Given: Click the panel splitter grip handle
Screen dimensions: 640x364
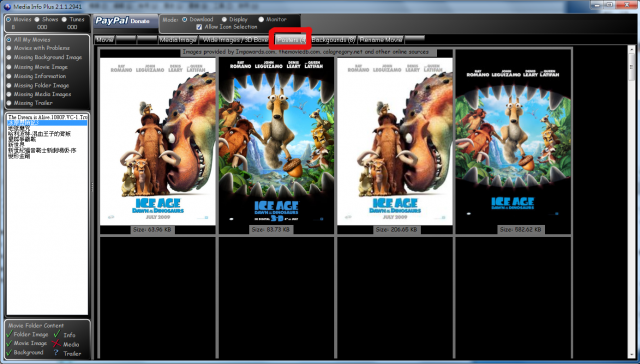Looking at the screenshot, I should 92,186.
